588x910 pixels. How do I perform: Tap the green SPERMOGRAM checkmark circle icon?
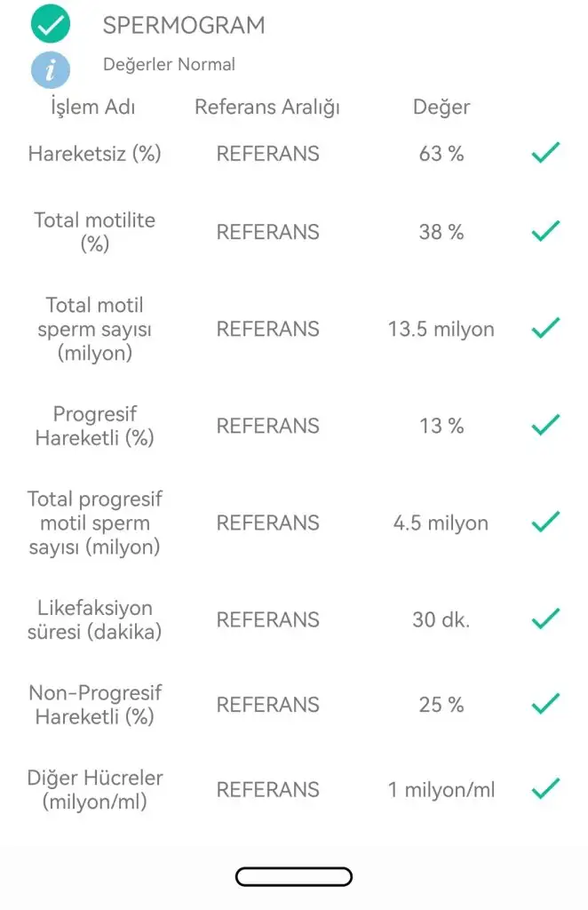pyautogui.click(x=51, y=24)
